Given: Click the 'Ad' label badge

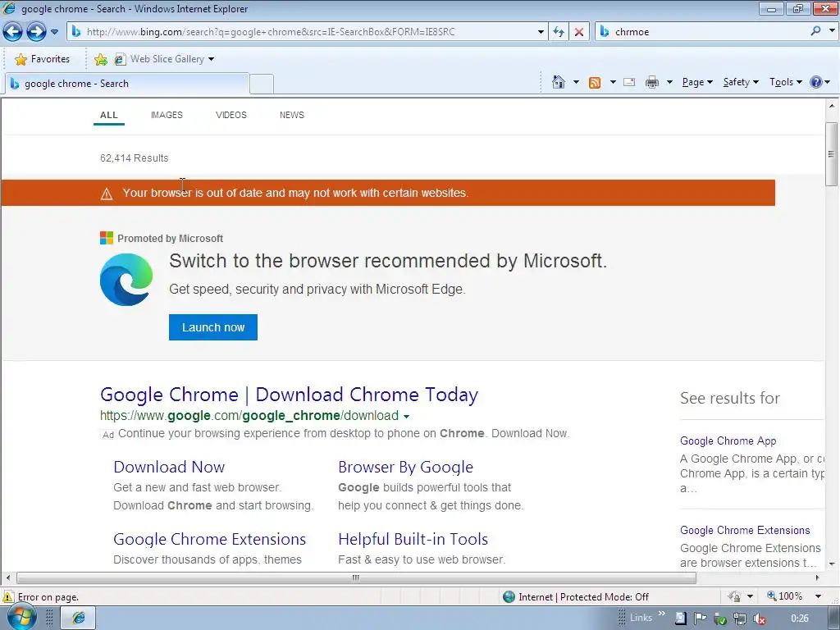Looking at the screenshot, I should pos(108,435).
